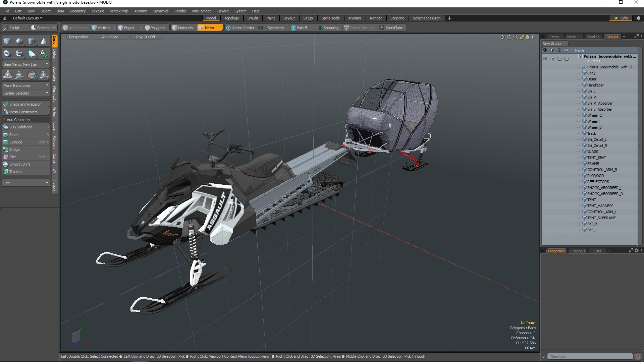Toggle second checkbox of Polaris_Snowmobile group
This screenshot has height=362, width=644.
(567, 59)
